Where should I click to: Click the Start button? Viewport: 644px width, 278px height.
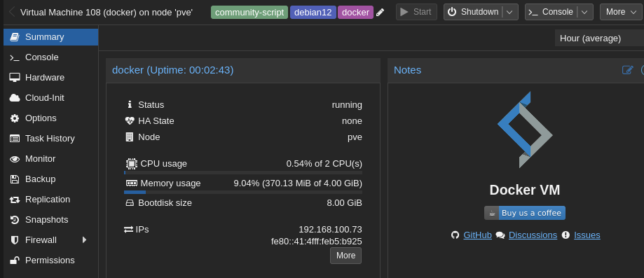[x=416, y=12]
